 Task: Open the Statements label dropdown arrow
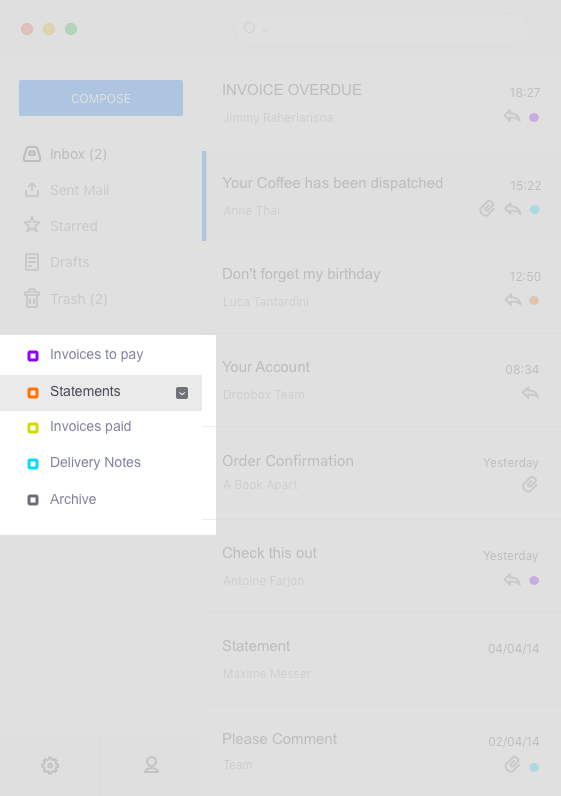pos(182,393)
